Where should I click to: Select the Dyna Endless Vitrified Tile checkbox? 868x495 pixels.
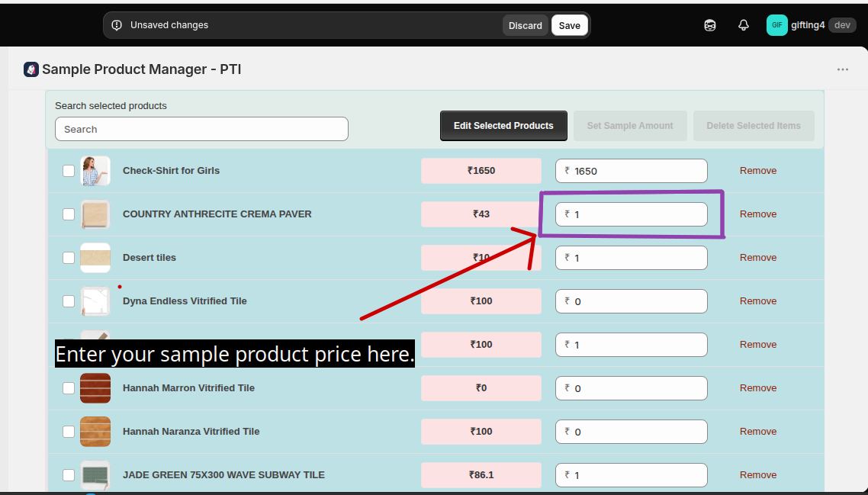tap(69, 301)
